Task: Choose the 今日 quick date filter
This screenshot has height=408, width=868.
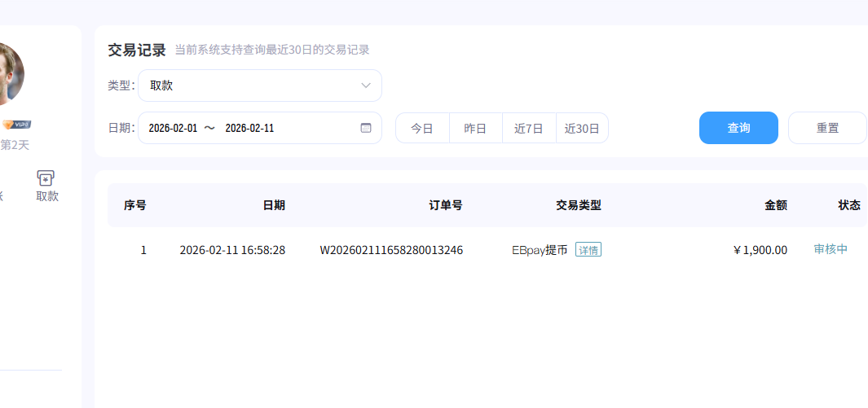Action: [422, 128]
